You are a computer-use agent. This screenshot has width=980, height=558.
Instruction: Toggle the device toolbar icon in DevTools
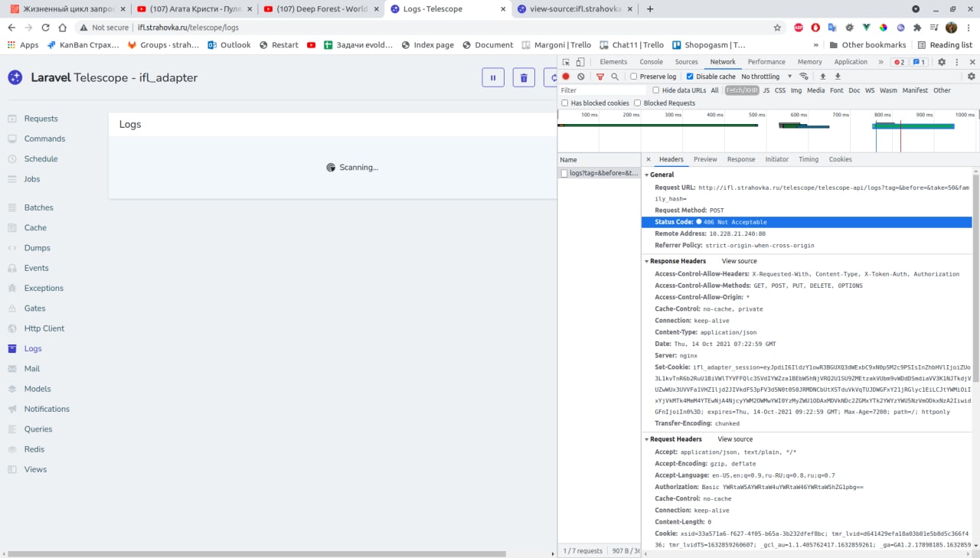point(580,62)
